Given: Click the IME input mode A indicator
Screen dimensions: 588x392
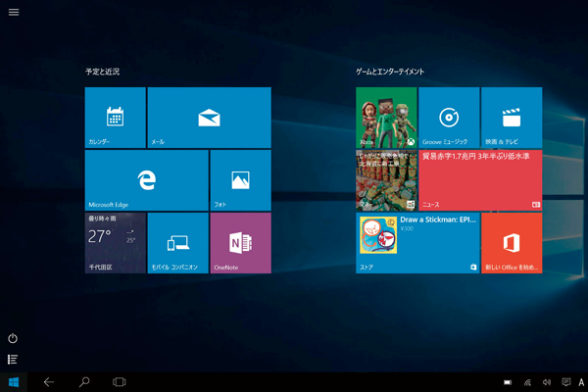Looking at the screenshot, I should pyautogui.click(x=581, y=382).
